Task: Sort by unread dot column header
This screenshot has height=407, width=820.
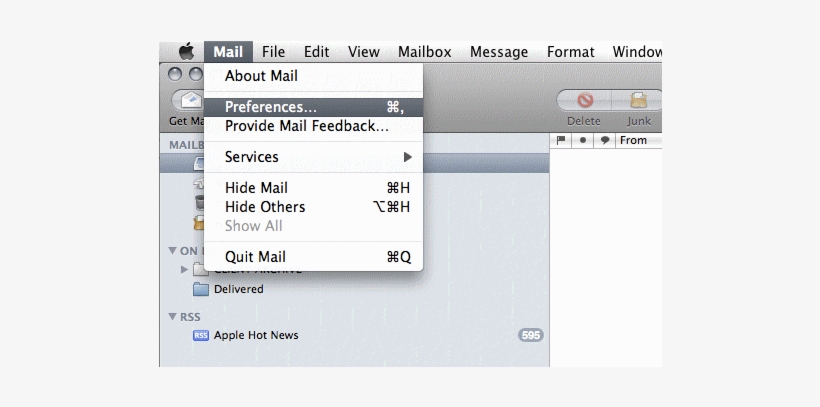Action: pyautogui.click(x=583, y=140)
